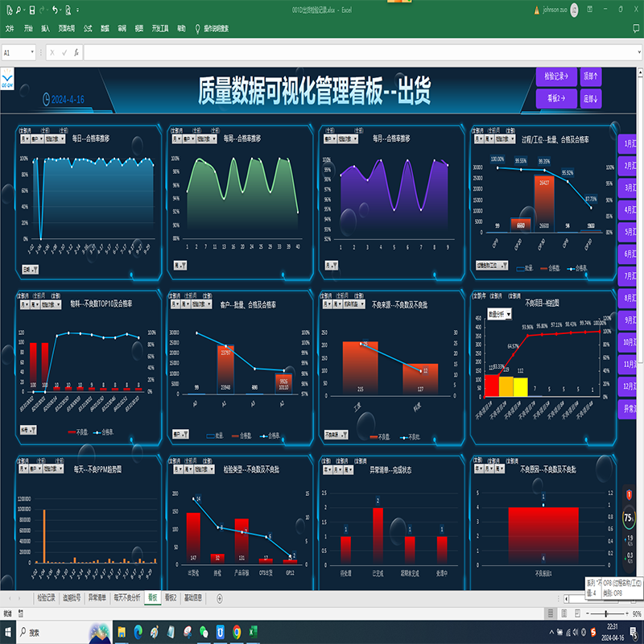Open the 开始 ribbon tab
The height and width of the screenshot is (644, 644).
[x=28, y=28]
